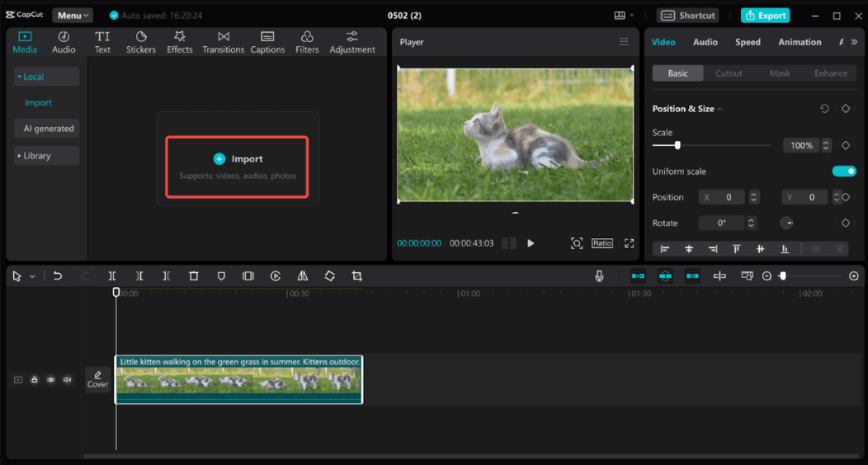Play the preview video

pyautogui.click(x=531, y=243)
